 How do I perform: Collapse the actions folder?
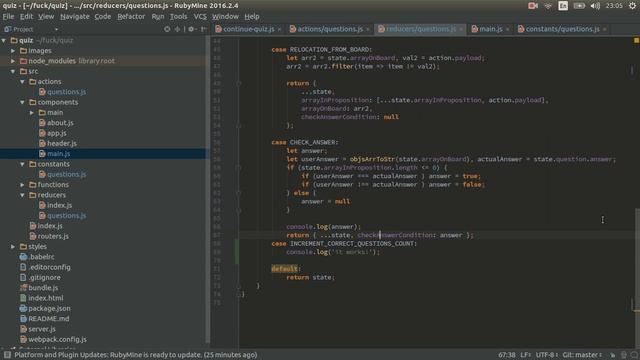pyautogui.click(x=22, y=82)
